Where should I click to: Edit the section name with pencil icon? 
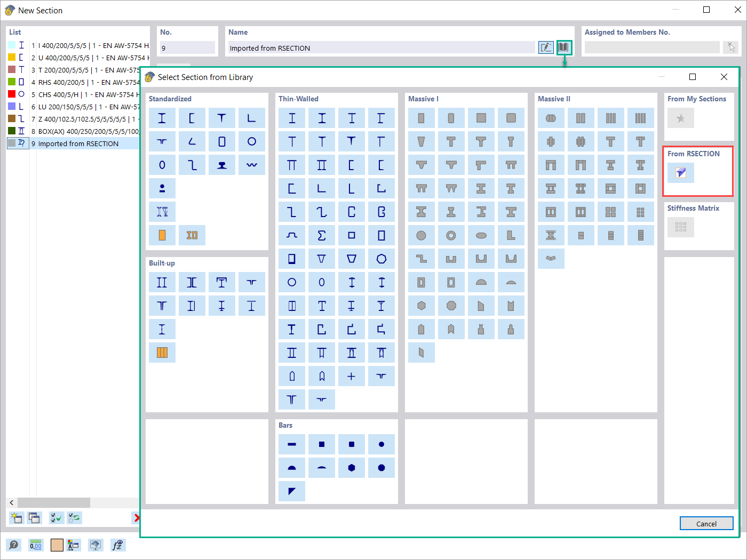tap(545, 47)
